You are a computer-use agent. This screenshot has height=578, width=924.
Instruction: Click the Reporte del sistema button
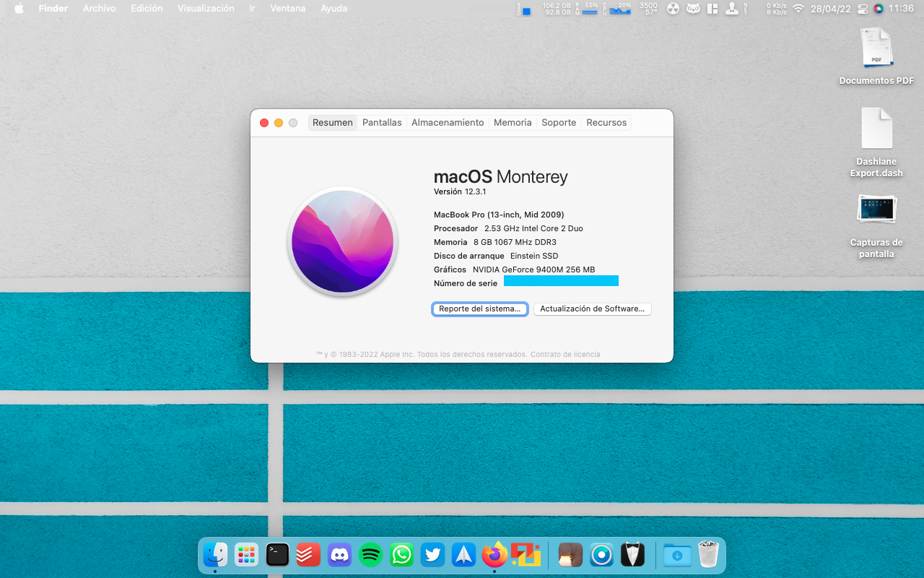pyautogui.click(x=480, y=309)
